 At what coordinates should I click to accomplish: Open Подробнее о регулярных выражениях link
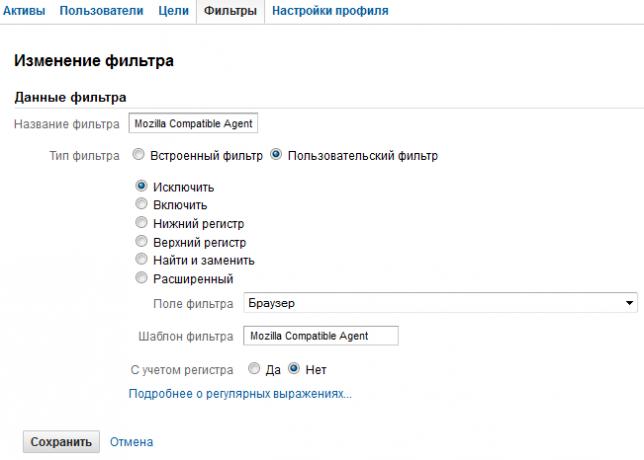tap(240, 394)
